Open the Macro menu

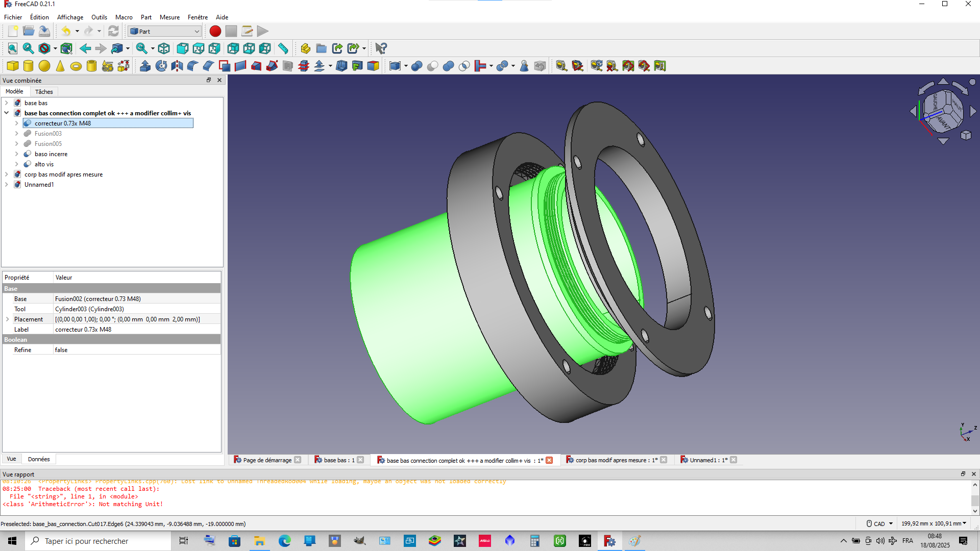(124, 17)
